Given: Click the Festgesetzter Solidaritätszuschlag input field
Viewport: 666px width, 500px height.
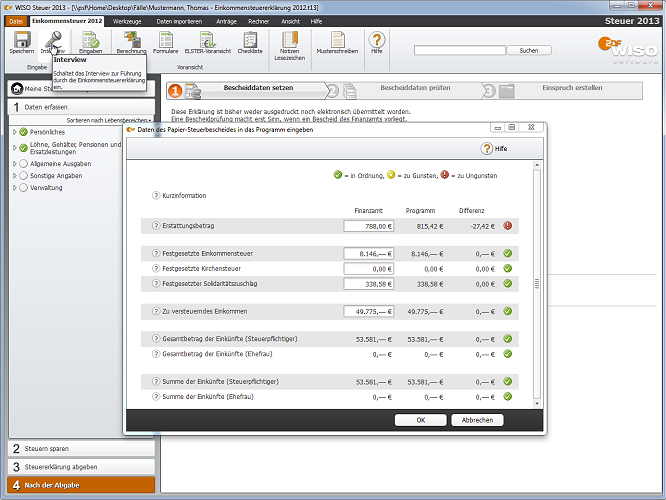Looking at the screenshot, I should [x=369, y=284].
